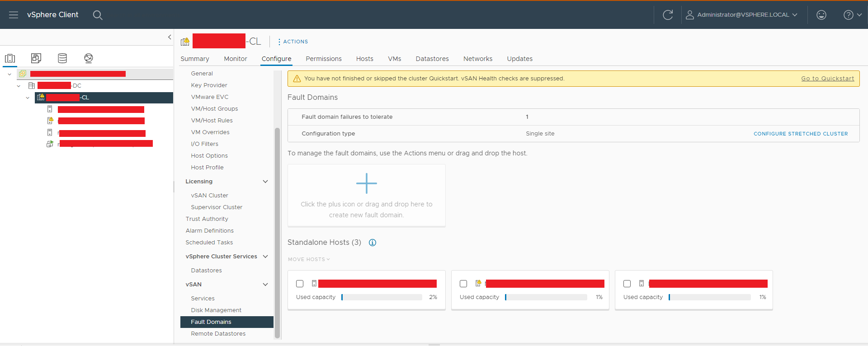Image resolution: width=868 pixels, height=346 pixels.
Task: Collapse the -DC datacenter tree node
Action: pos(19,86)
